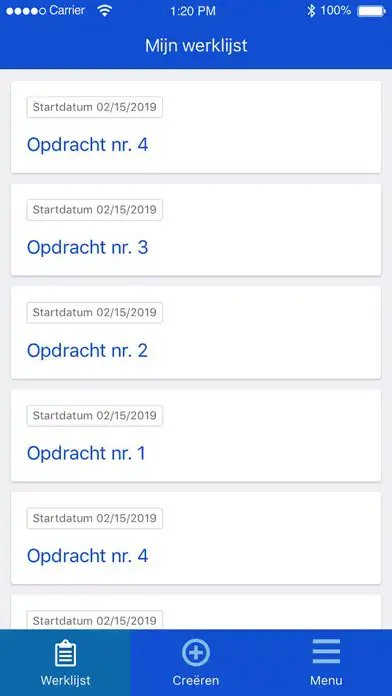Open the hamburger Menu icon
The width and height of the screenshot is (392, 696).
[x=326, y=652]
